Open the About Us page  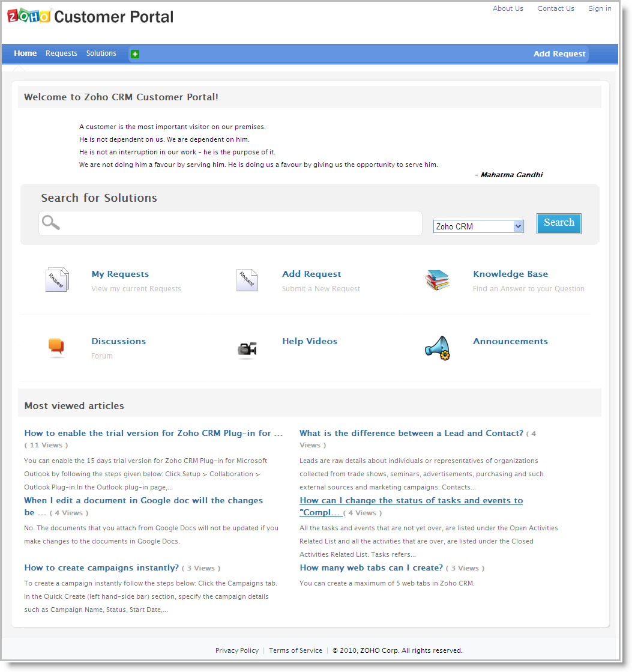508,8
